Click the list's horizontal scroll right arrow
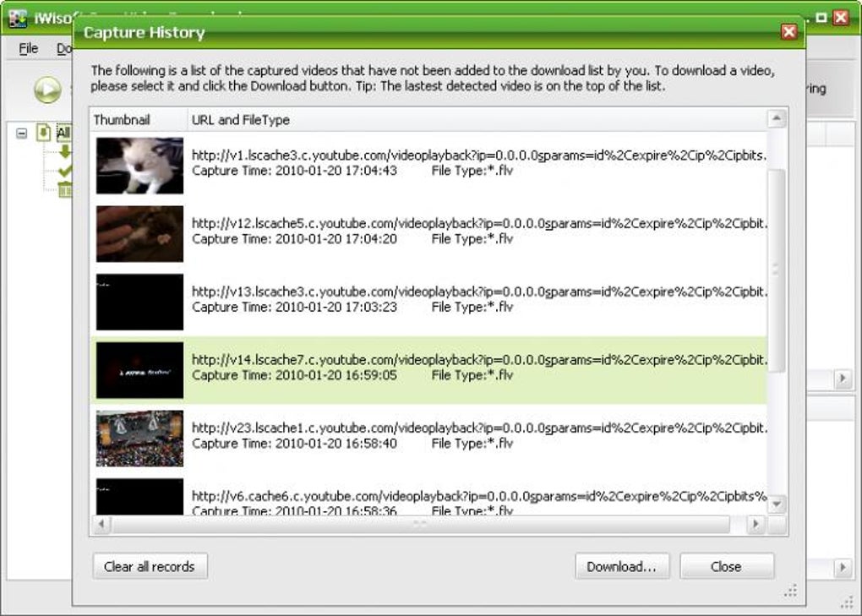The image size is (862, 616). coord(756,525)
